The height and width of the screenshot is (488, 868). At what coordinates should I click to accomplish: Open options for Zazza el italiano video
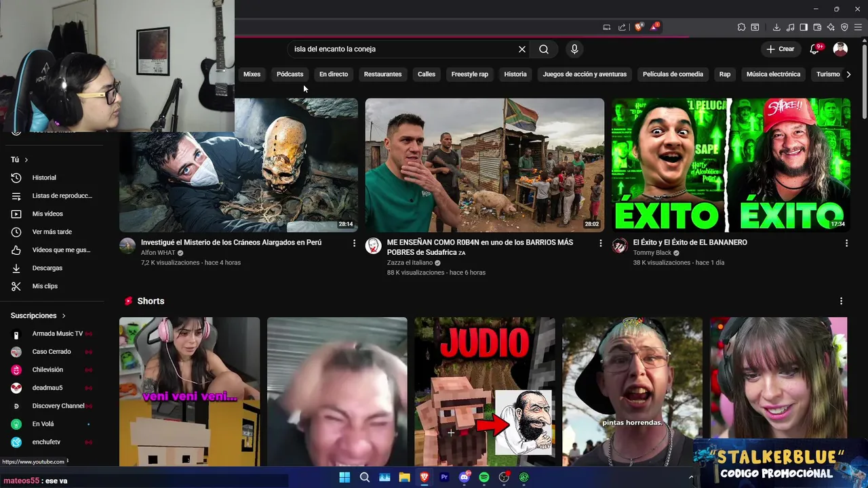600,243
